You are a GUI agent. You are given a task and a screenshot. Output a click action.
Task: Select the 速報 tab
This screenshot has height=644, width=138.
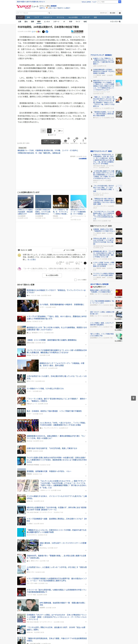tap(28, 17)
